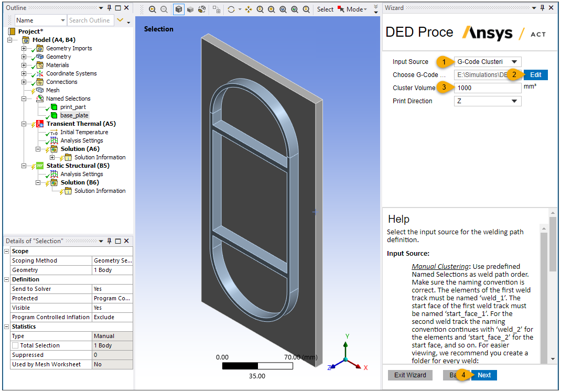This screenshot has width=561, height=392.
Task: Expand the Geometry Imports tree node
Action: pos(24,48)
